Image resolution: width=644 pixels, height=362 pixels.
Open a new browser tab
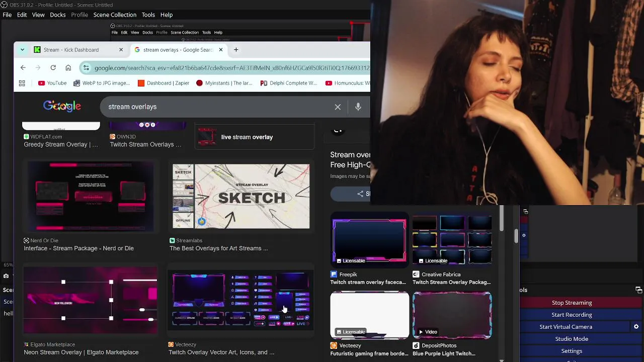(x=236, y=50)
